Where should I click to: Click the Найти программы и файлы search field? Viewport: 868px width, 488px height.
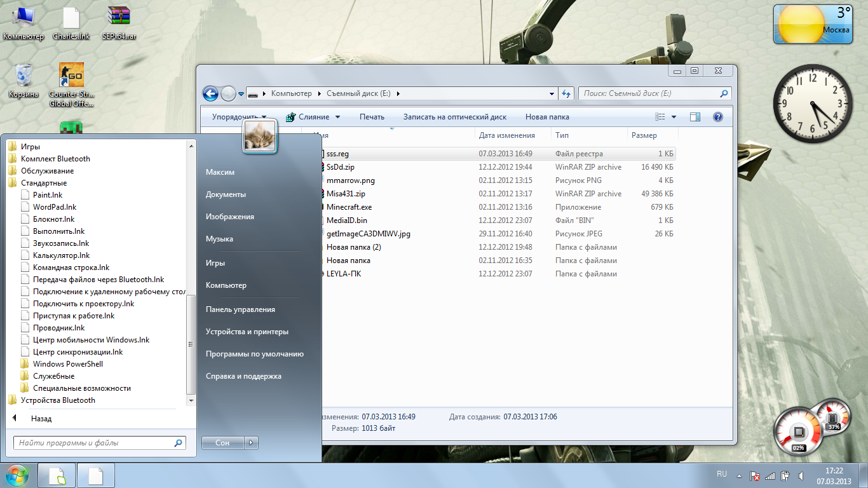click(x=94, y=443)
